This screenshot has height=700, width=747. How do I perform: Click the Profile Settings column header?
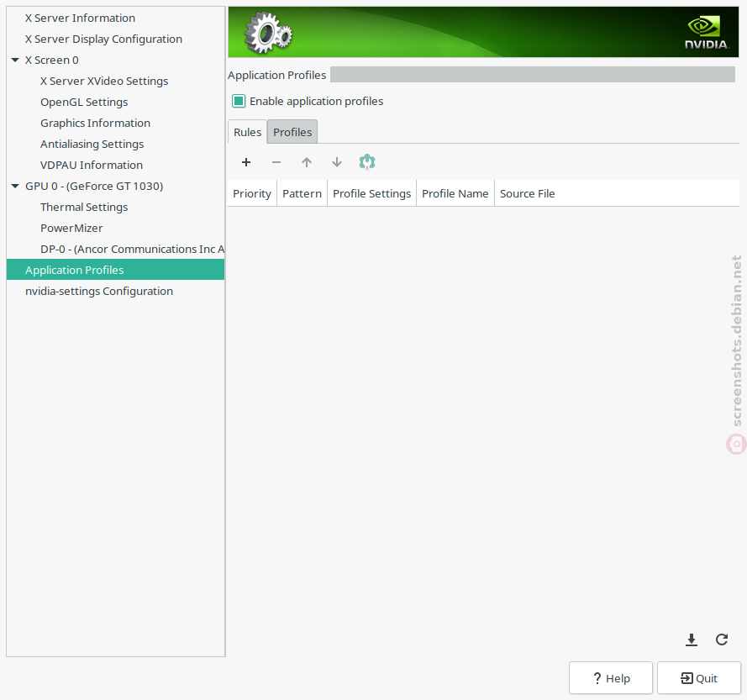pyautogui.click(x=371, y=193)
